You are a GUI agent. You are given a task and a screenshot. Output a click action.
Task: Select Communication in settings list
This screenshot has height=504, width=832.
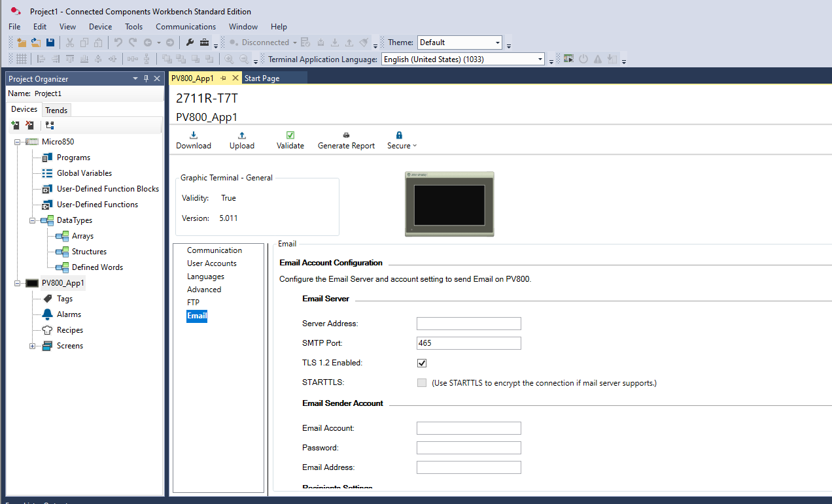click(215, 250)
